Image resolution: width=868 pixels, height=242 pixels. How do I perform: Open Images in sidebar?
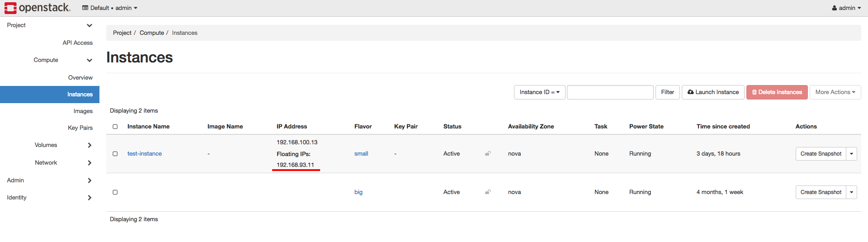pyautogui.click(x=83, y=111)
